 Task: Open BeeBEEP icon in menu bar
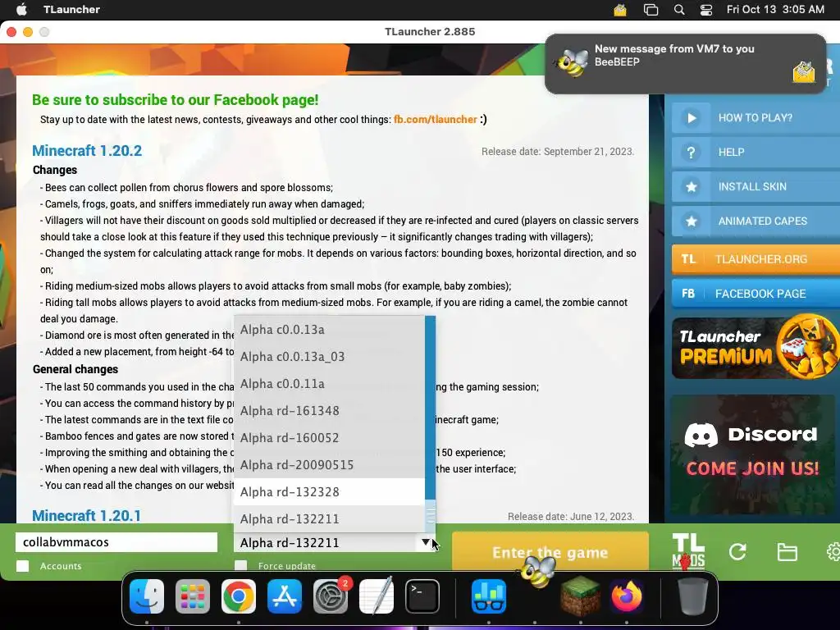620,10
